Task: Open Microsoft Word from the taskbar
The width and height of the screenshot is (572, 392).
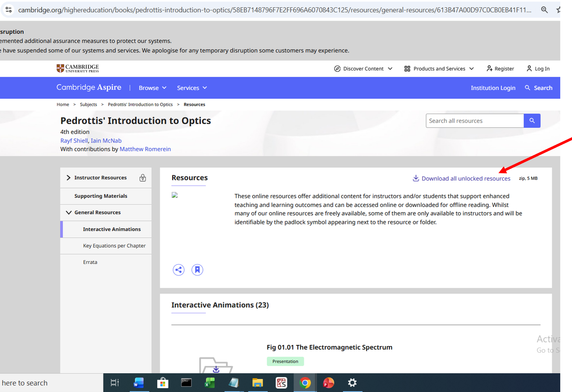Action: (x=139, y=383)
